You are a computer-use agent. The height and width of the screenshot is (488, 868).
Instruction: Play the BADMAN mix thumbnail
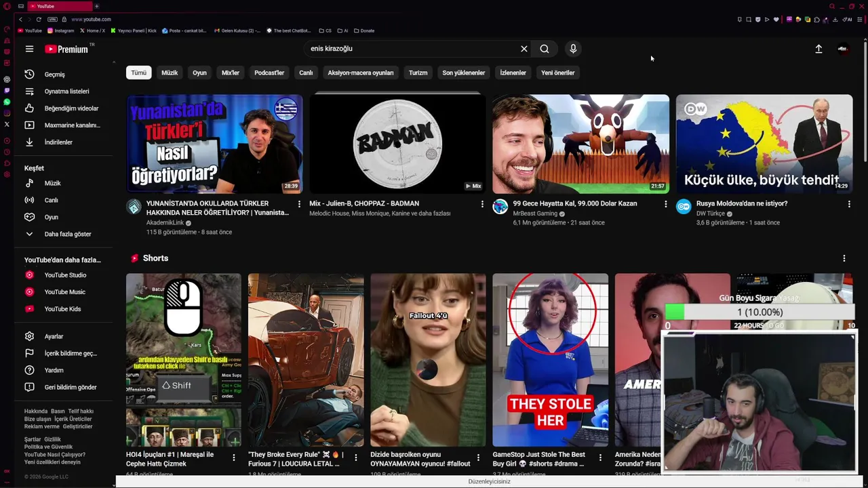(397, 144)
